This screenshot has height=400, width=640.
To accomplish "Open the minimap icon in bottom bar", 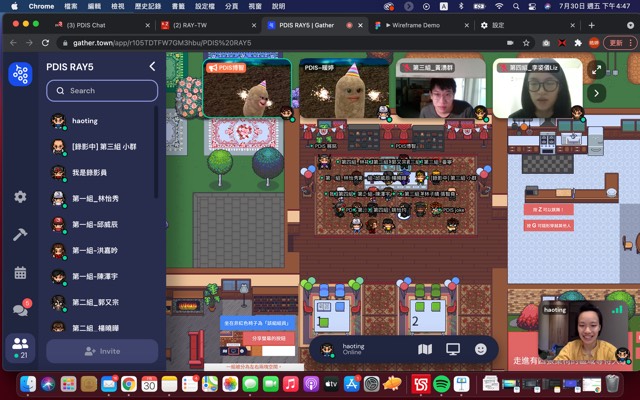I will pos(425,349).
